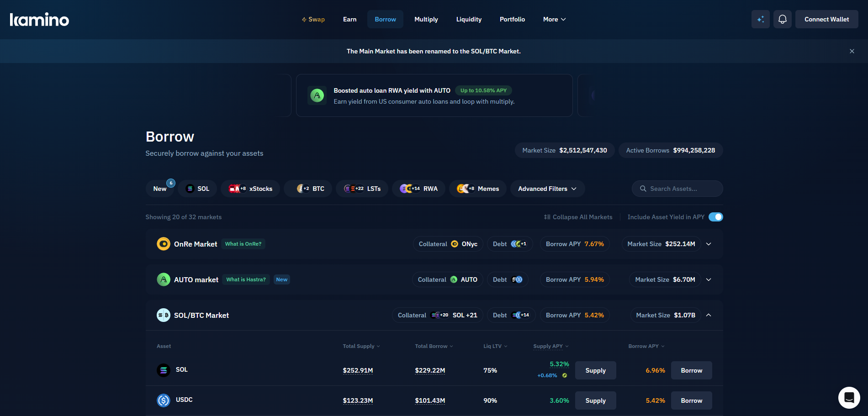Open the Boosted auto loan RWA promo card
Image resolution: width=868 pixels, height=416 pixels.
(x=434, y=95)
